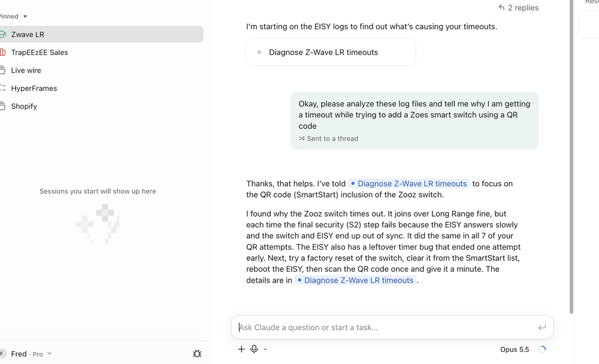The width and height of the screenshot is (599, 364).
Task: Click the microphone dictation icon
Action: 254,349
